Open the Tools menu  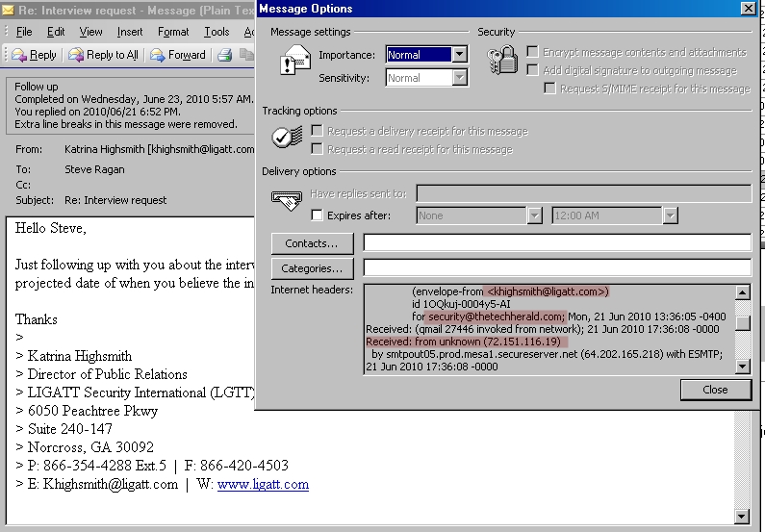217,32
